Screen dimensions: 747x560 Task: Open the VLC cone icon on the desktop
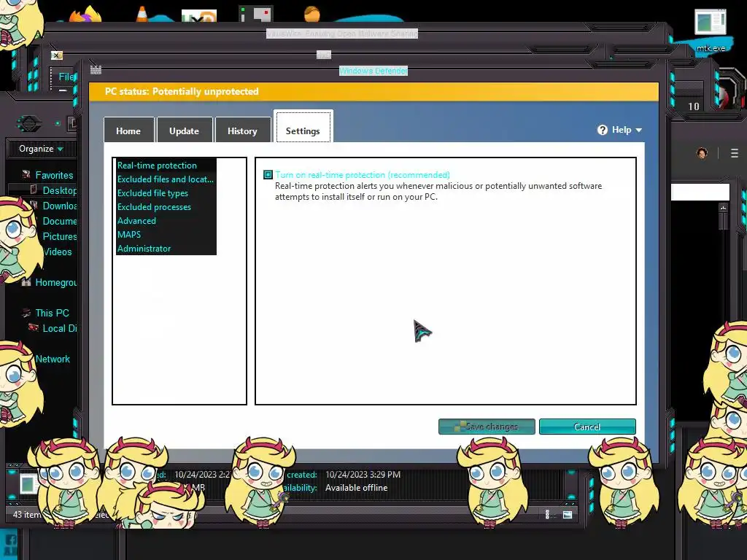pyautogui.click(x=142, y=13)
